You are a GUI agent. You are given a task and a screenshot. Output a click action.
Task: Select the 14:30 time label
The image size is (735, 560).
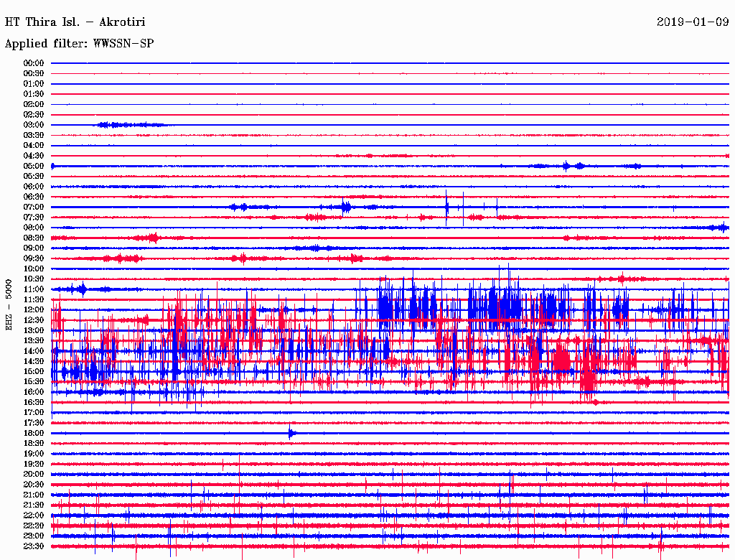click(33, 361)
